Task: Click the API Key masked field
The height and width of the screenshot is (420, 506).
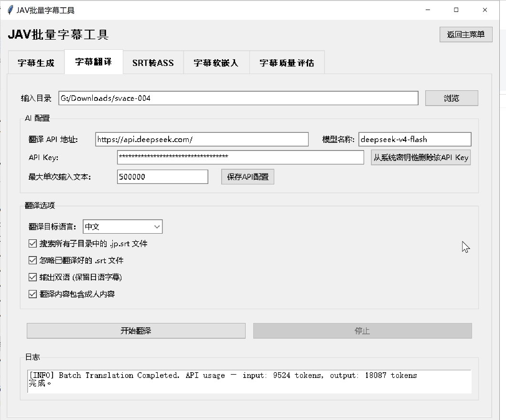Action: pos(240,158)
